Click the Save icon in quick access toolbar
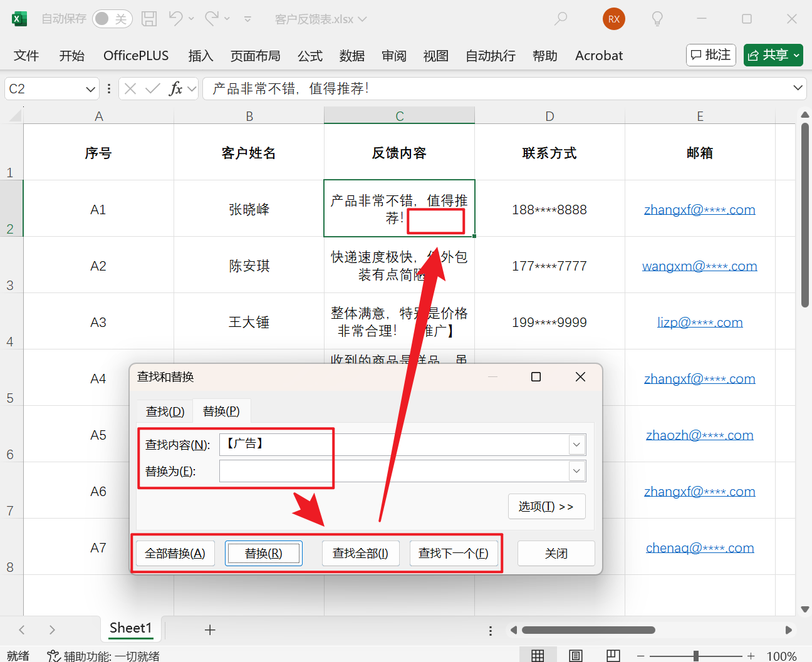The width and height of the screenshot is (812, 662). (148, 19)
